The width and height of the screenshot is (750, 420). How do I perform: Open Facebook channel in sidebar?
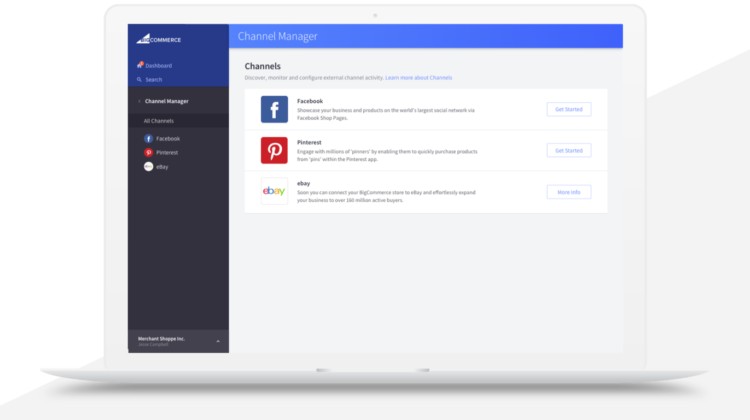(168, 139)
